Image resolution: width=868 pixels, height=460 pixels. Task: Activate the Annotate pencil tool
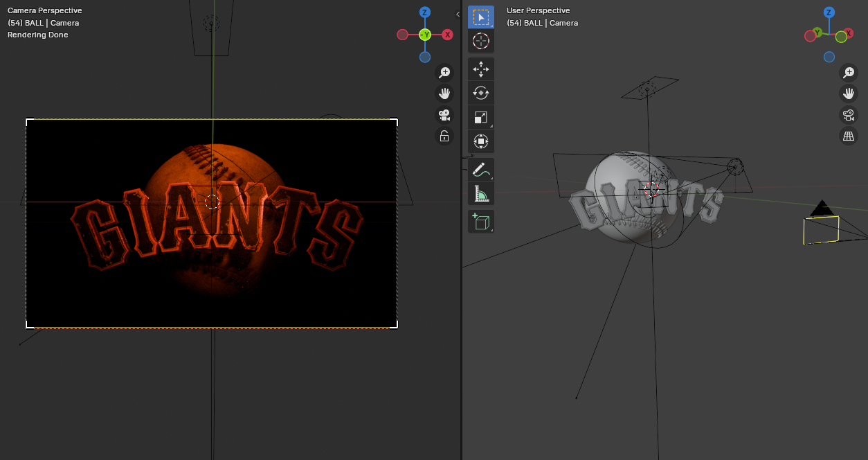[481, 170]
